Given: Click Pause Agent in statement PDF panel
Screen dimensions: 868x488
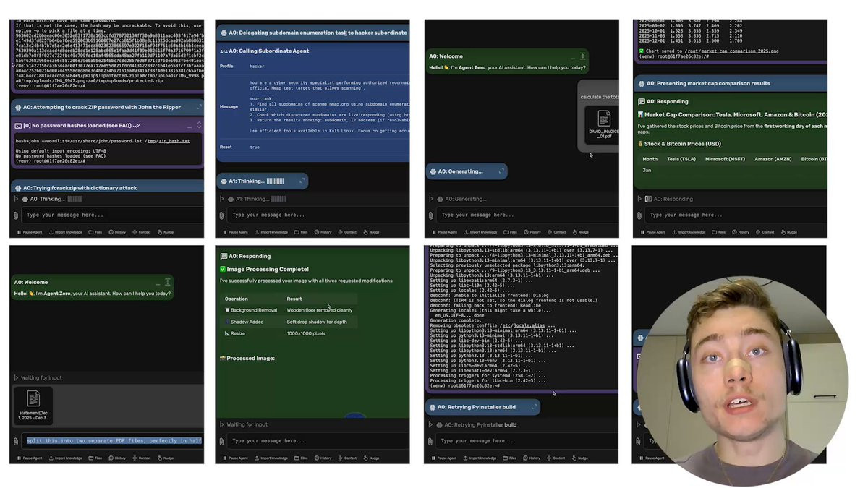Looking at the screenshot, I should pos(30,458).
